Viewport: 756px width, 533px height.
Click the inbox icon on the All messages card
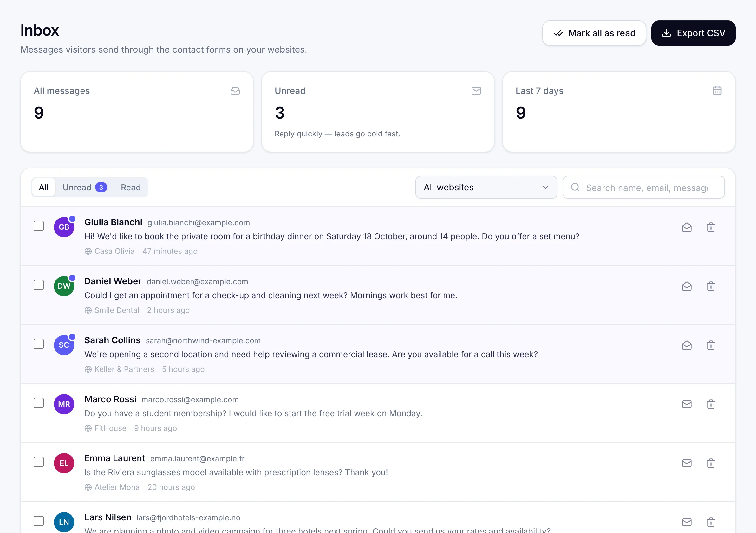pos(235,91)
